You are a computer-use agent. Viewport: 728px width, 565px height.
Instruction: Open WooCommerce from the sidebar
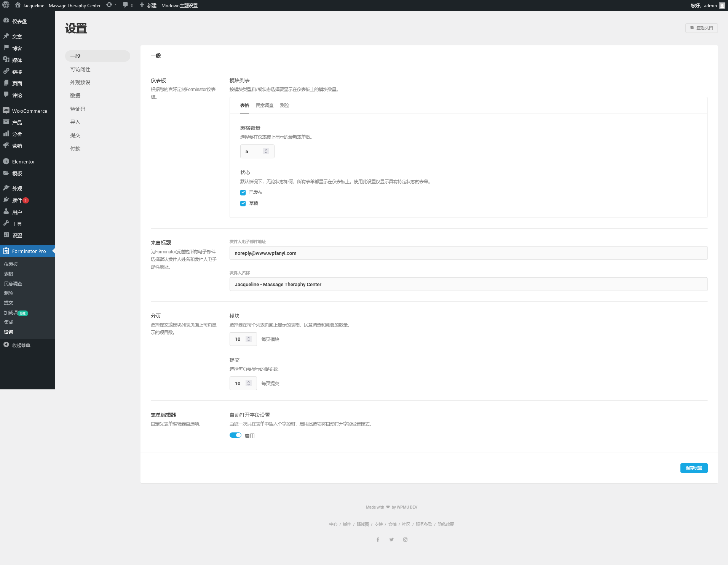coord(29,111)
